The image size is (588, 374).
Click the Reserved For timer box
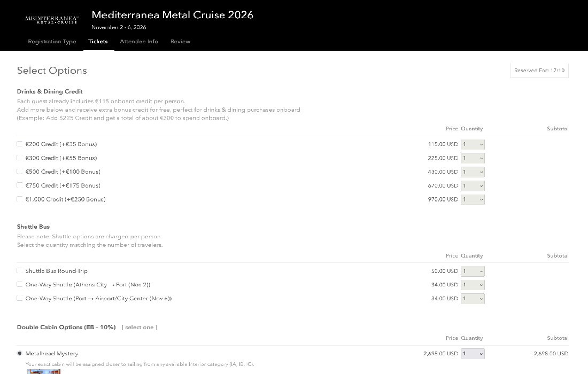click(x=539, y=71)
